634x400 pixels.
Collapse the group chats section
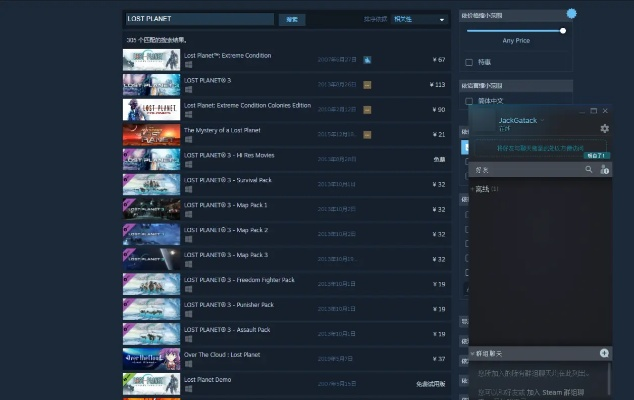pos(473,354)
